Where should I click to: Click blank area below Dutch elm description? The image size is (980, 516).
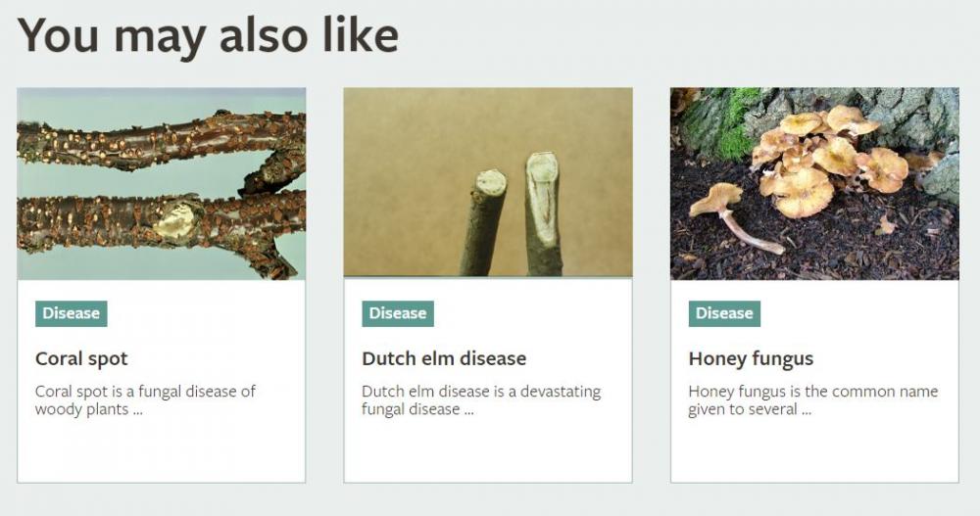pos(488,451)
